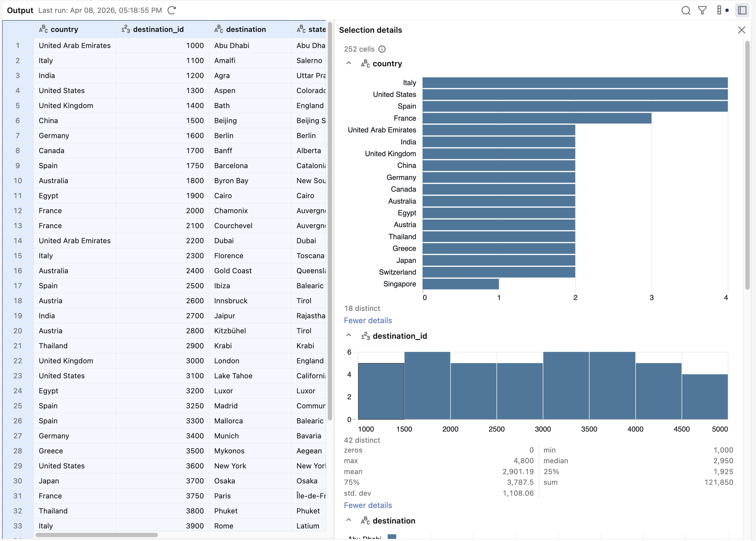Image resolution: width=756 pixels, height=541 pixels.
Task: Click the country column type icon in header
Action: click(x=43, y=29)
